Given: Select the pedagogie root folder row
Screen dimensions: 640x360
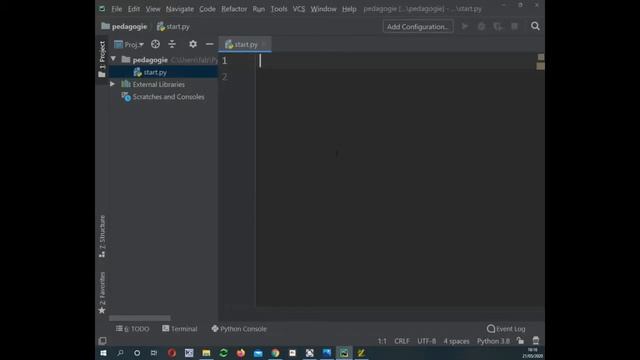Looking at the screenshot, I should click(x=163, y=60).
